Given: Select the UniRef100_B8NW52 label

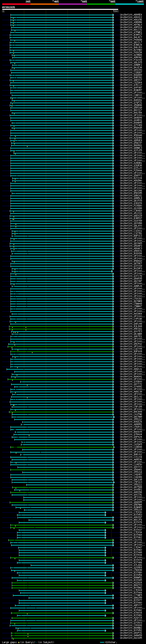Looking at the screenshot, I should pos(131,578).
